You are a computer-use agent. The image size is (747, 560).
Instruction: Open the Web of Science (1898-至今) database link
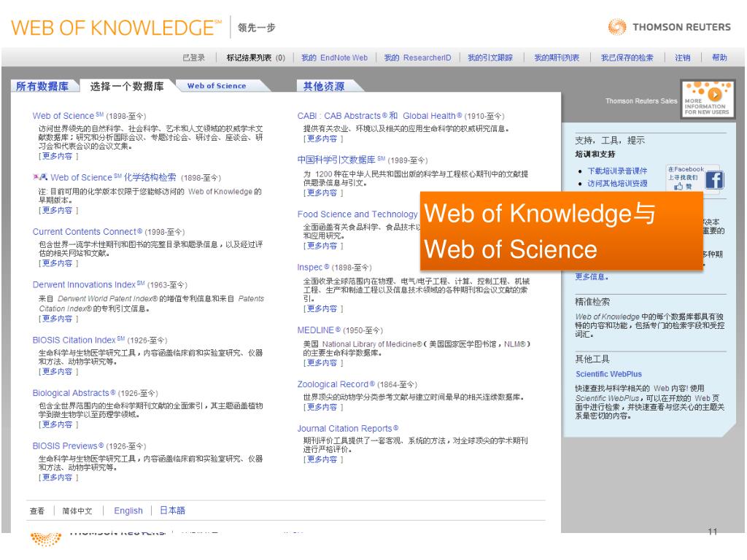coord(68,116)
